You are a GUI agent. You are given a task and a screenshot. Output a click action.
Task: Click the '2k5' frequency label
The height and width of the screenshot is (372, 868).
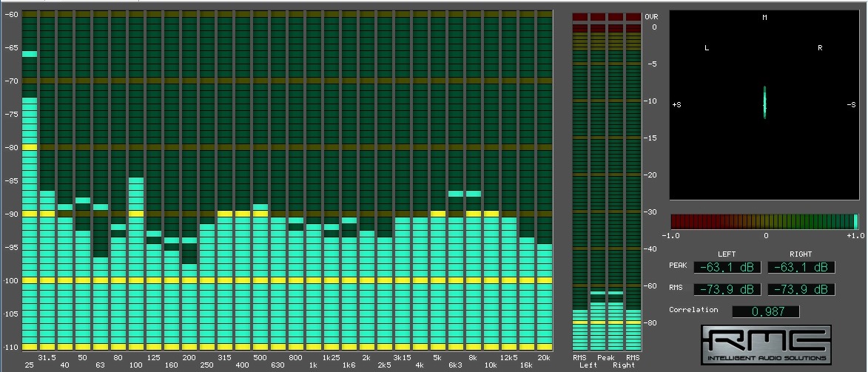(384, 365)
